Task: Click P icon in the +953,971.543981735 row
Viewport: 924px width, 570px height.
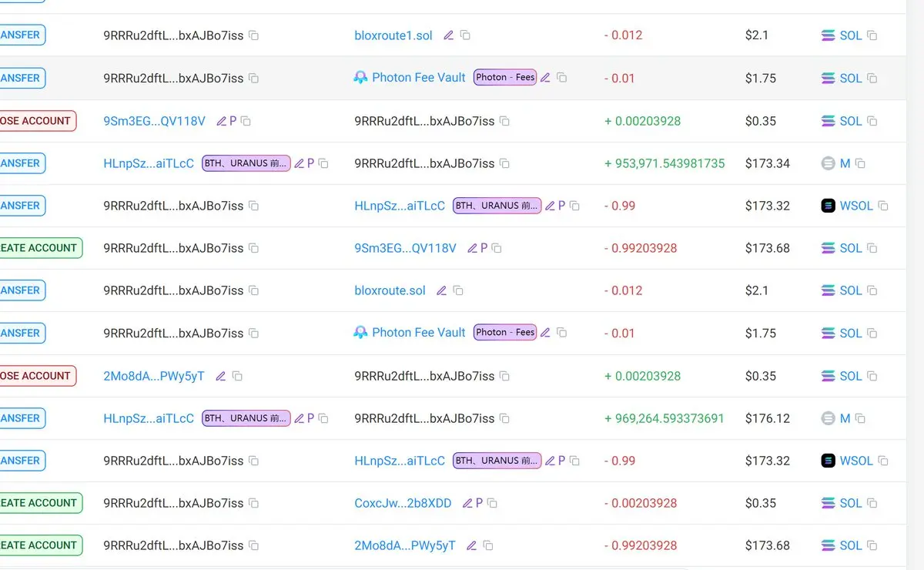Action: click(x=311, y=163)
